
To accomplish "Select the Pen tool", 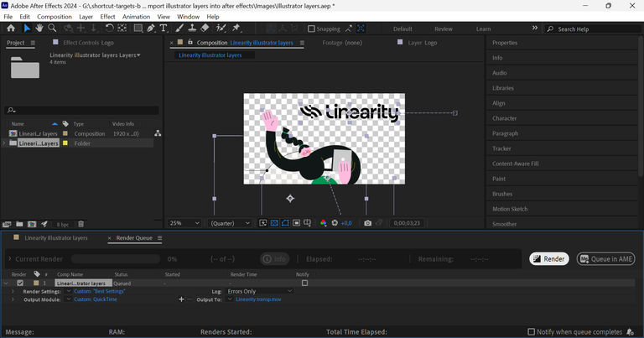I will [x=150, y=29].
